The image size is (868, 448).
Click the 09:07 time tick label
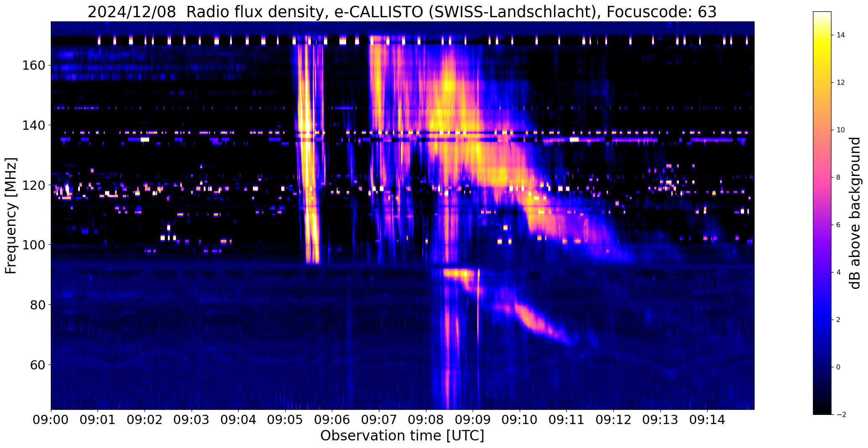pyautogui.click(x=379, y=420)
